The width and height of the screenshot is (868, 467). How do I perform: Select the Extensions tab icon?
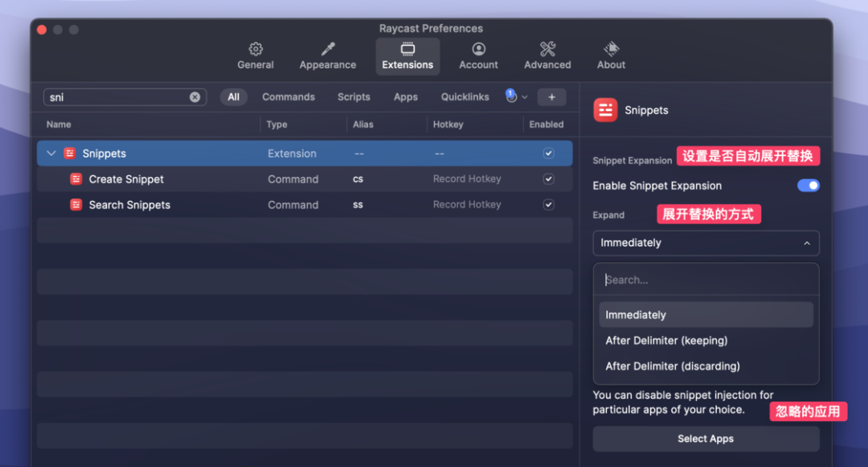[x=407, y=49]
